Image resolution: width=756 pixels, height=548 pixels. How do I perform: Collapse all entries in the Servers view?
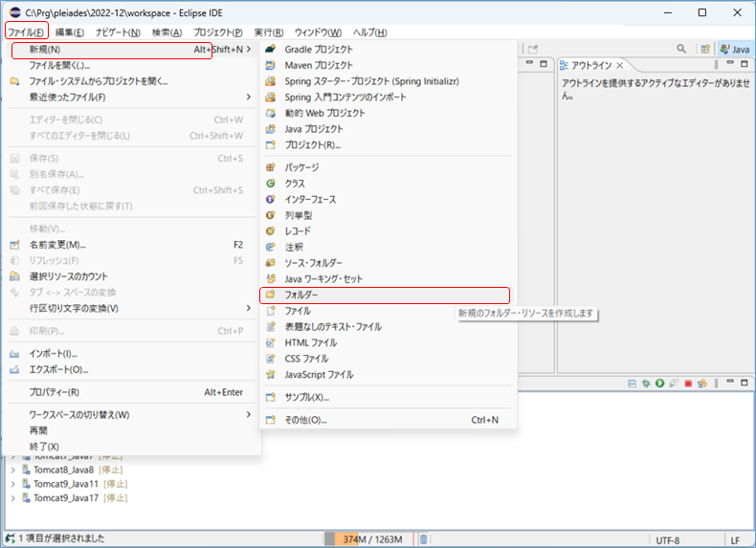pyautogui.click(x=633, y=384)
